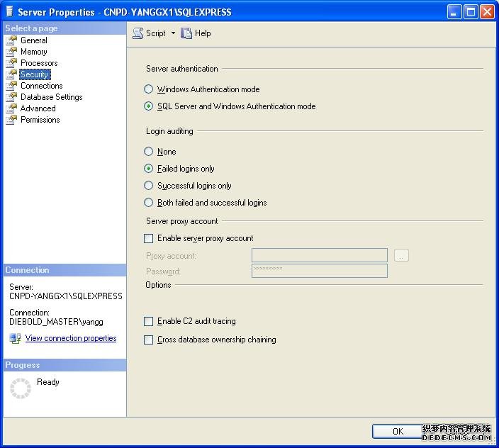Screen dimensions: 499x448
Task: Select the Security page label
Action: pyautogui.click(x=34, y=74)
